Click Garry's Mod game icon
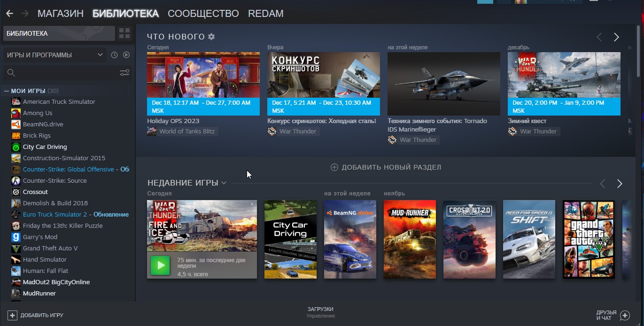Screen dimensions: 644x326 (x=16, y=237)
